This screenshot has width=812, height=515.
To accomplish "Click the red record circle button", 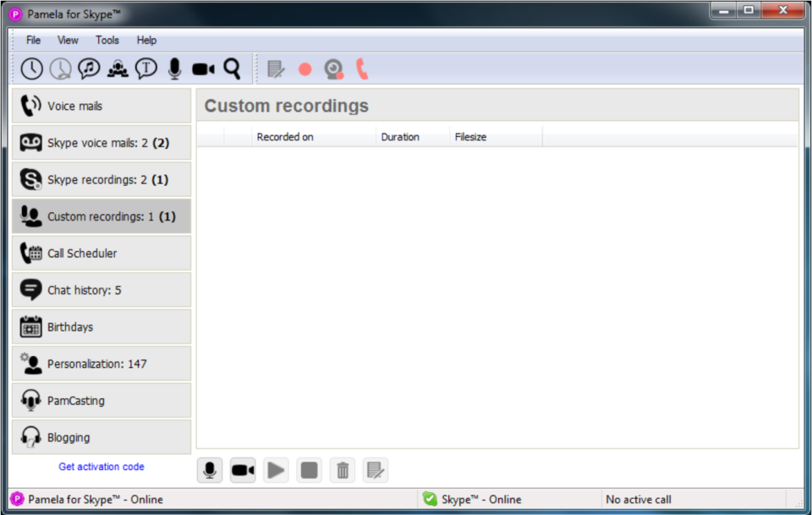I will [x=305, y=68].
